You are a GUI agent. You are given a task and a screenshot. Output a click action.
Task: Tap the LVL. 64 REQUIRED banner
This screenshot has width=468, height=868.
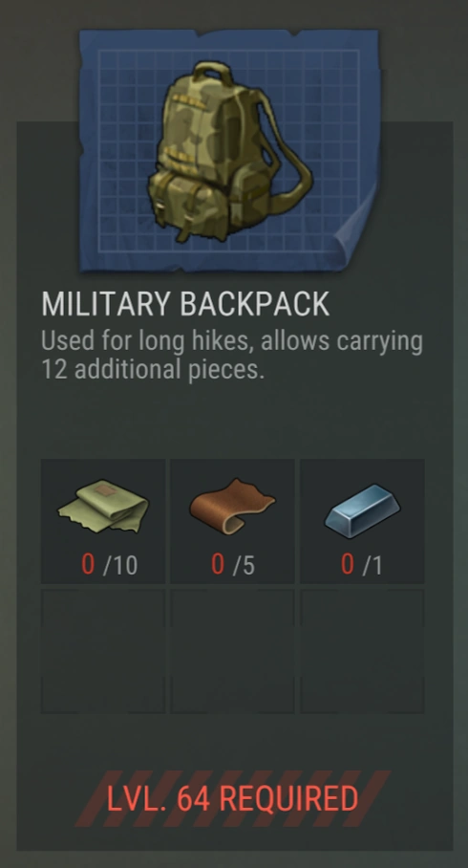[x=232, y=798]
